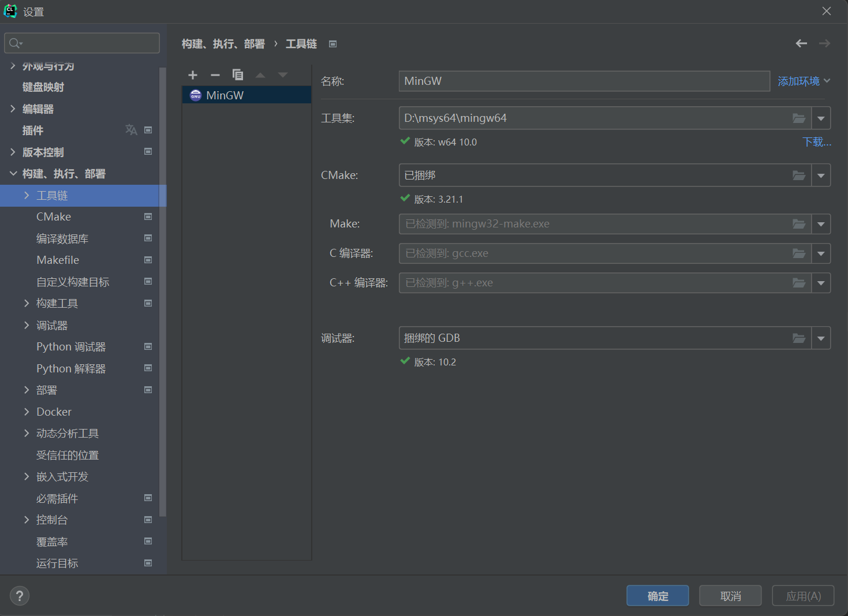Click 确定 to confirm settings
The height and width of the screenshot is (616, 848).
click(x=658, y=596)
